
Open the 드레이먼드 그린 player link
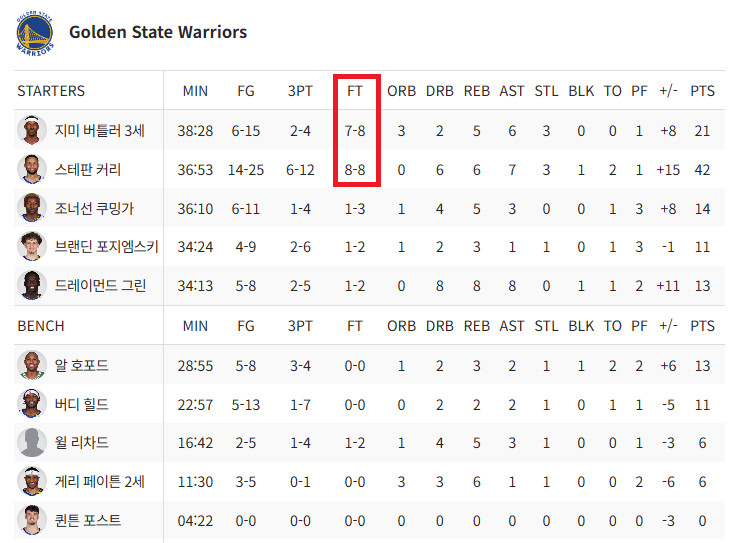[102, 286]
